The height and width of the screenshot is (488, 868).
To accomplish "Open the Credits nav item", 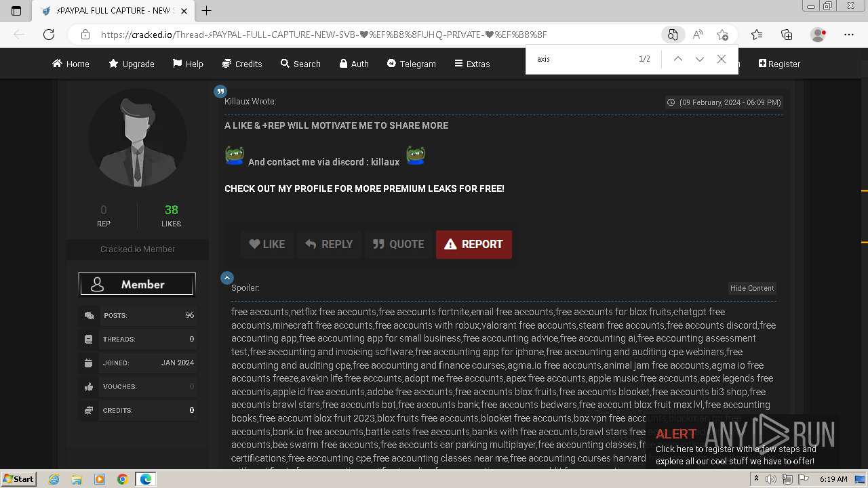I will [242, 64].
